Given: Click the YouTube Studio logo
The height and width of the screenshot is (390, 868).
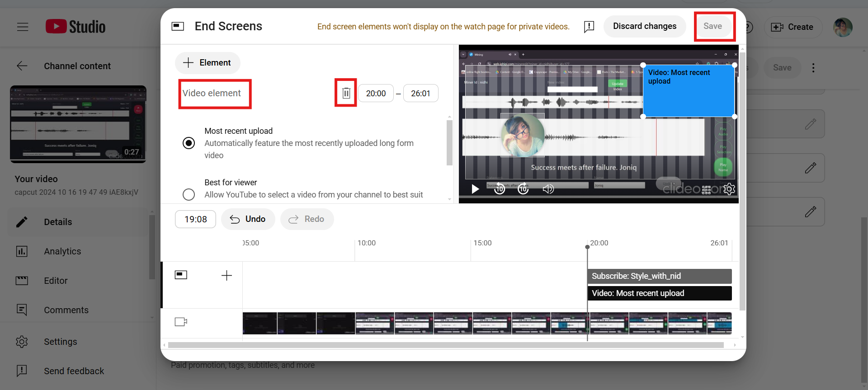Looking at the screenshot, I should pyautogui.click(x=75, y=27).
